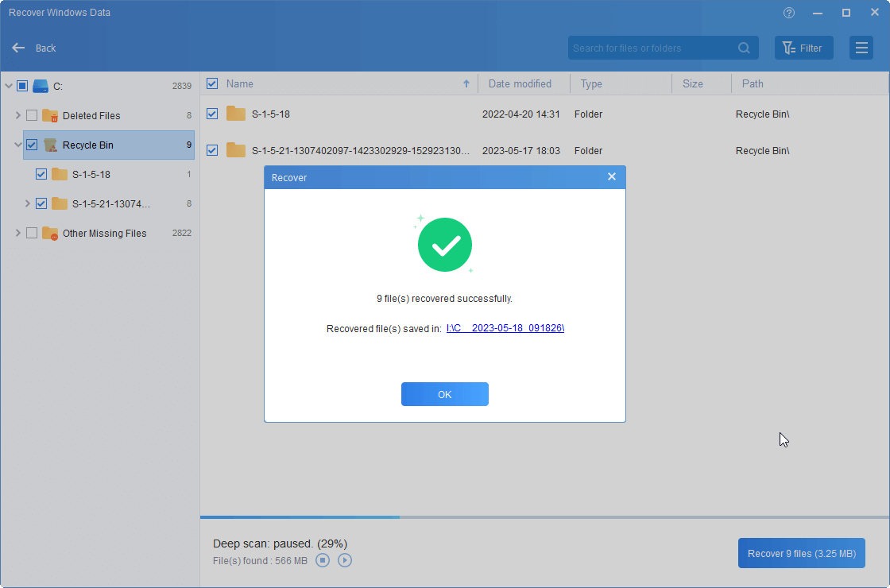
Task: Click the S-1-5-21-13074… folder icon in tree
Action: (60, 203)
